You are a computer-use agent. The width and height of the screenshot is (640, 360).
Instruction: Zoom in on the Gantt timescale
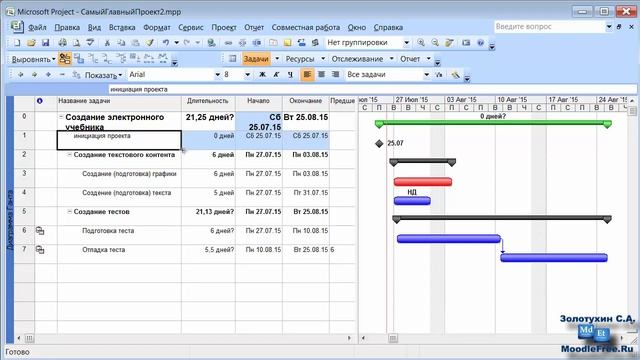click(x=421, y=42)
